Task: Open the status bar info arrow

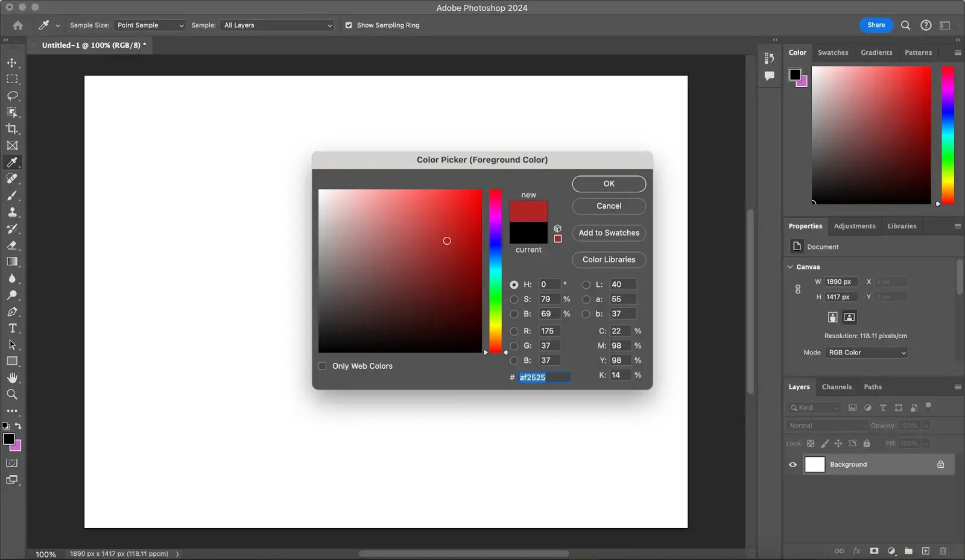Action: 177,554
